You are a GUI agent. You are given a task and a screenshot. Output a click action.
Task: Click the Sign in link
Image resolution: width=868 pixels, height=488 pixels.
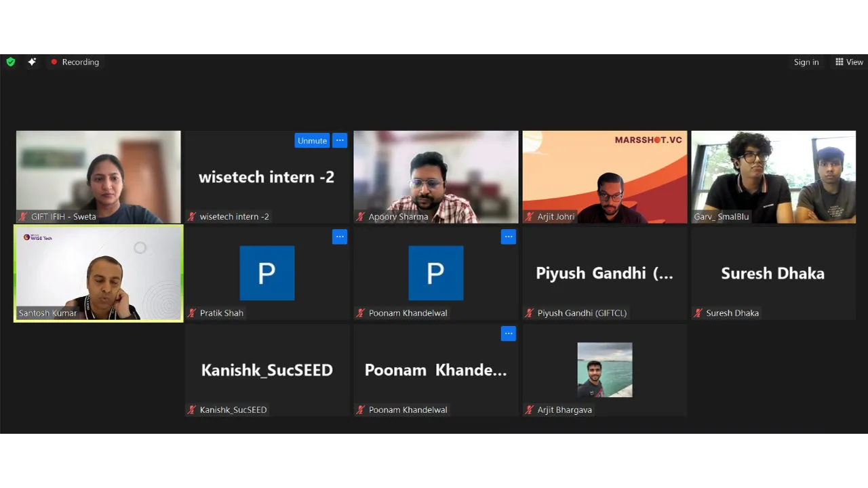pos(806,62)
